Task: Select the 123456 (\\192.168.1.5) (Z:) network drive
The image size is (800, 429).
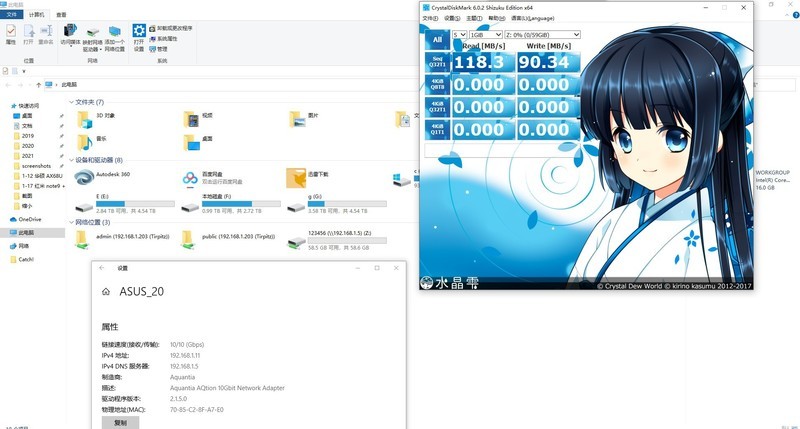Action: click(337, 240)
